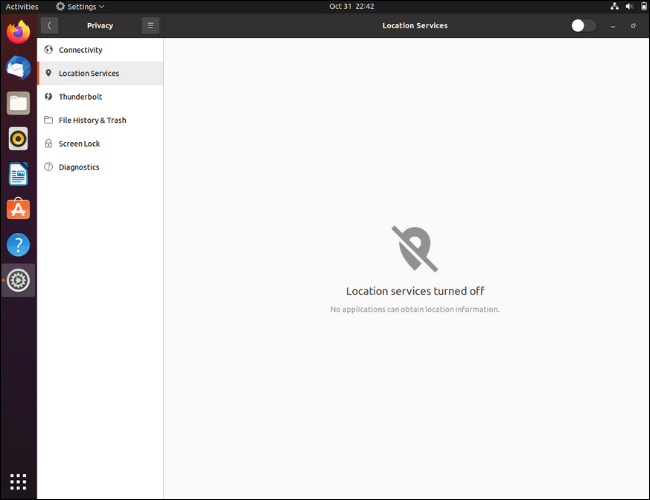Image resolution: width=650 pixels, height=500 pixels.
Task: Open the Activities overview
Action: (22, 7)
